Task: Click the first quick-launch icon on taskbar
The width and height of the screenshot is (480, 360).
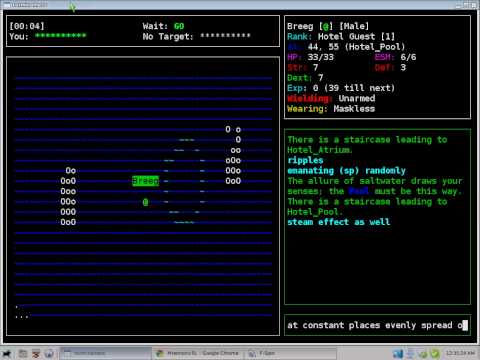Action: point(23,353)
